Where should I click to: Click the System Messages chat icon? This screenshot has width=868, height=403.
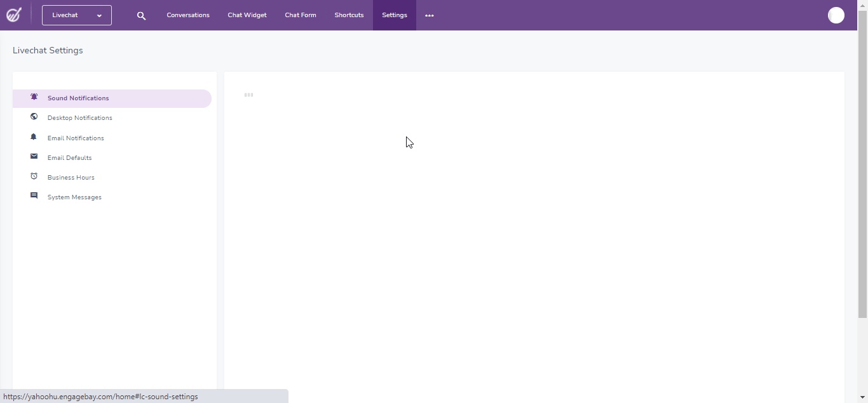pos(34,196)
